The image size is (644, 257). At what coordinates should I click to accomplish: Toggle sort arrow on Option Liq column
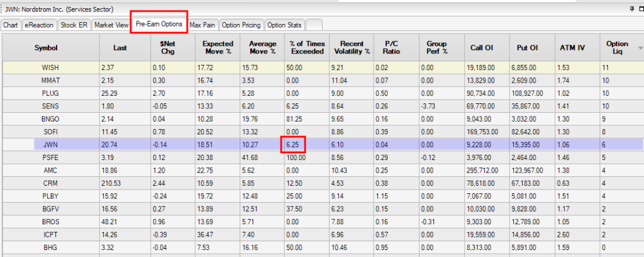point(640,48)
